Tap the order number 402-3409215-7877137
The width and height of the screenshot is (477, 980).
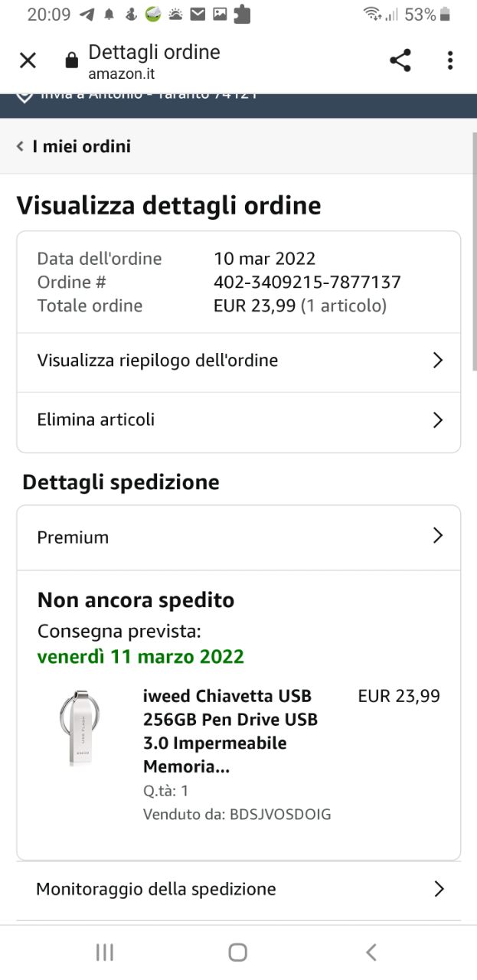[x=307, y=282]
